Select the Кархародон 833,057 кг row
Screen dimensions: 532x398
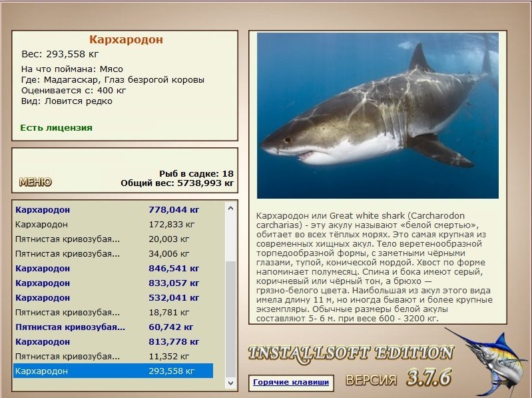113,283
